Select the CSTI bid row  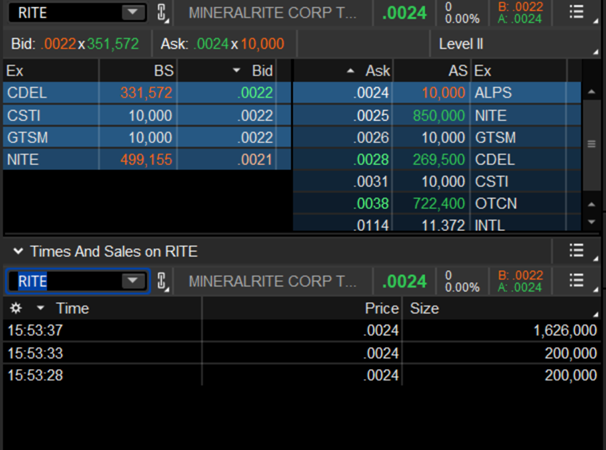click(x=147, y=115)
